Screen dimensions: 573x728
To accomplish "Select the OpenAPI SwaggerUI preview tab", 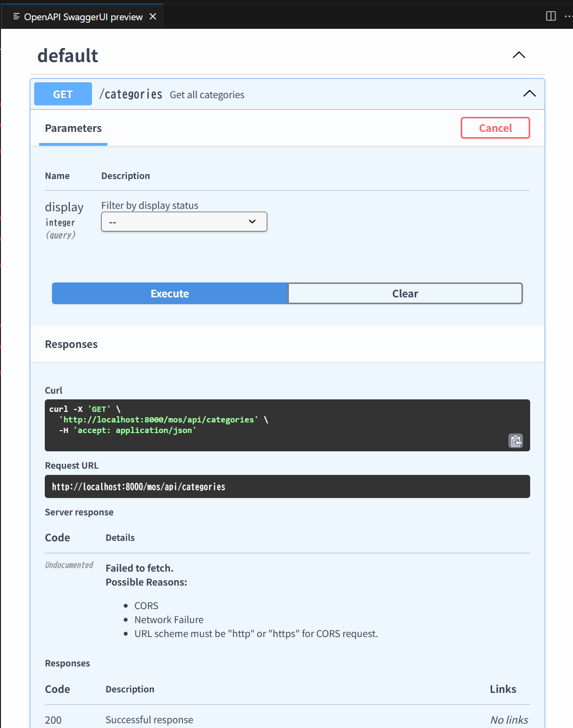I will (83, 17).
